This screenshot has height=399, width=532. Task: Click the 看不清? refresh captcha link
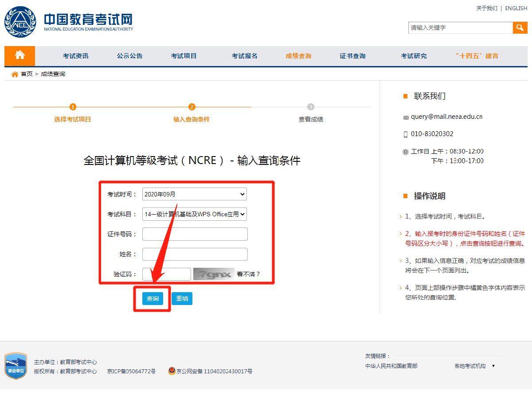coord(248,274)
